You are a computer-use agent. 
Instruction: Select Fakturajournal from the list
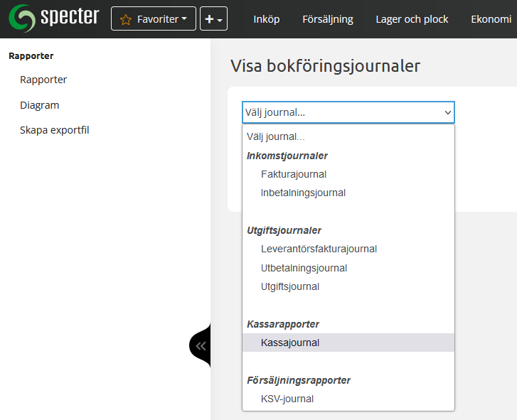pyautogui.click(x=294, y=174)
